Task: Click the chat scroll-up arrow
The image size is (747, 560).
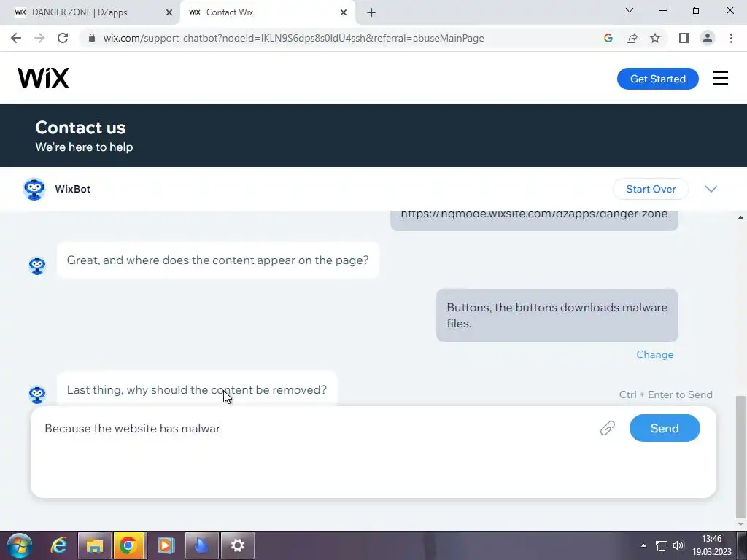Action: 740,217
